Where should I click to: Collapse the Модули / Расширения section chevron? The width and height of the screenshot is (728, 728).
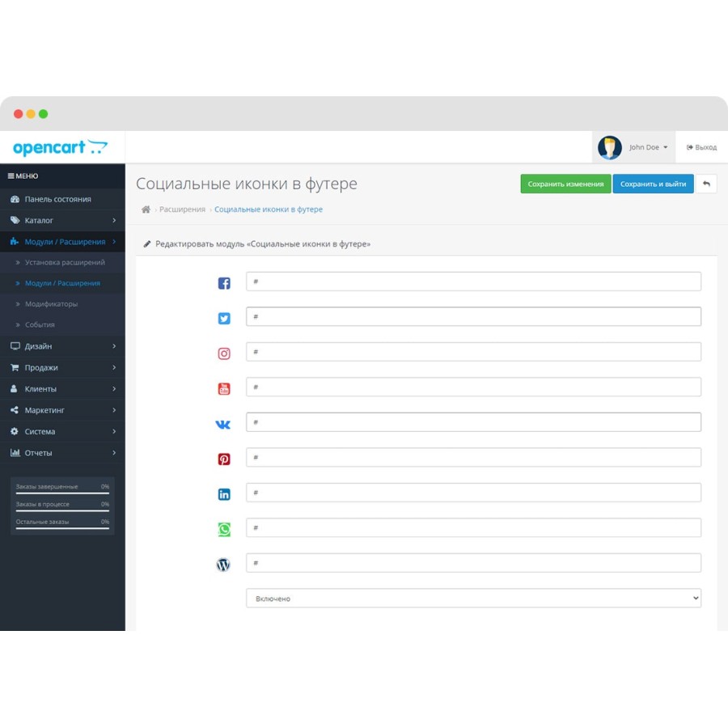[114, 241]
